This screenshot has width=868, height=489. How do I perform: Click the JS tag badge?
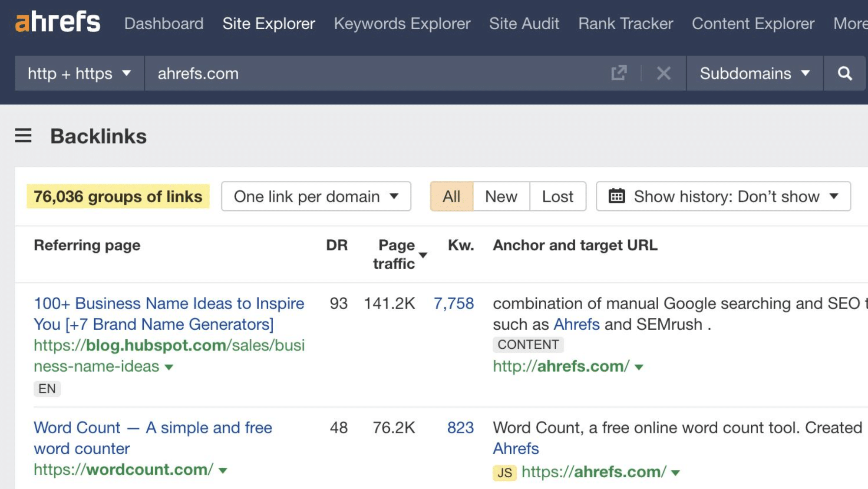click(x=505, y=472)
